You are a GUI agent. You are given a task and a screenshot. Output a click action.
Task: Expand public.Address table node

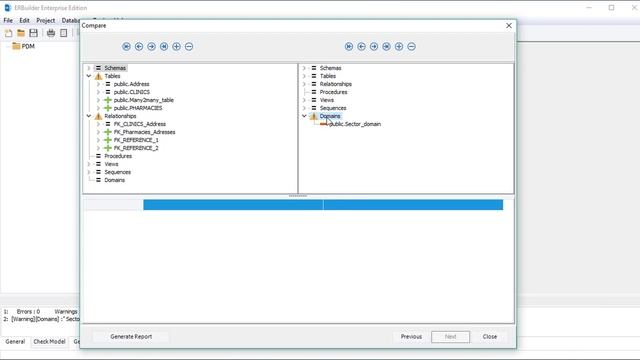(x=98, y=84)
